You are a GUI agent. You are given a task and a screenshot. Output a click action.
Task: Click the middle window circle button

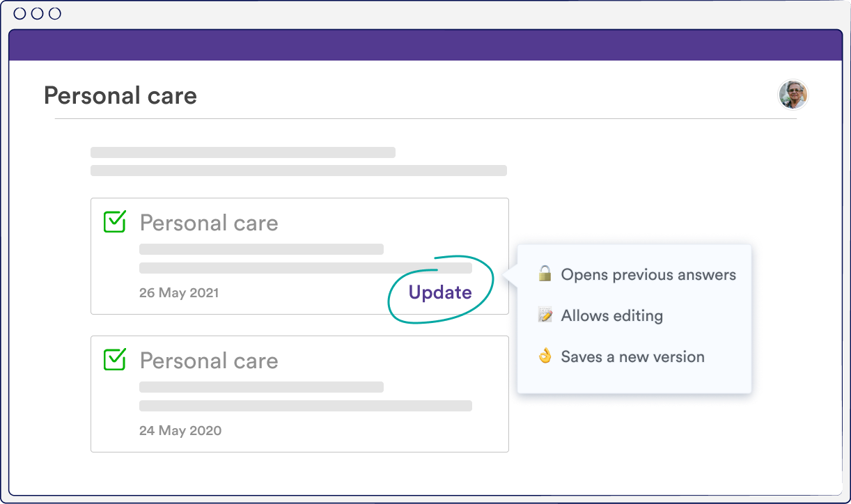(37, 14)
